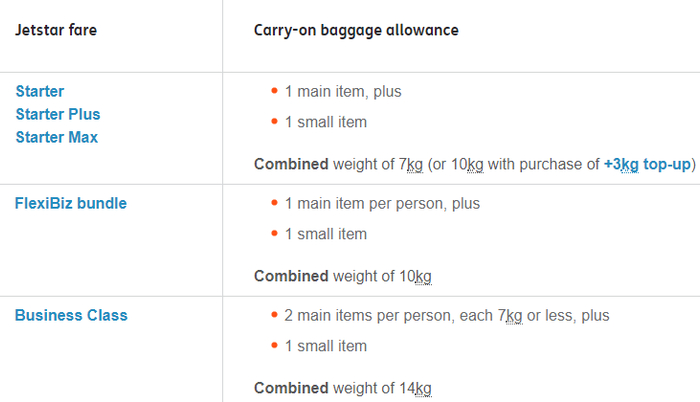Open the Starter fare link
Viewport: 700px width, 402px height.
tap(40, 91)
